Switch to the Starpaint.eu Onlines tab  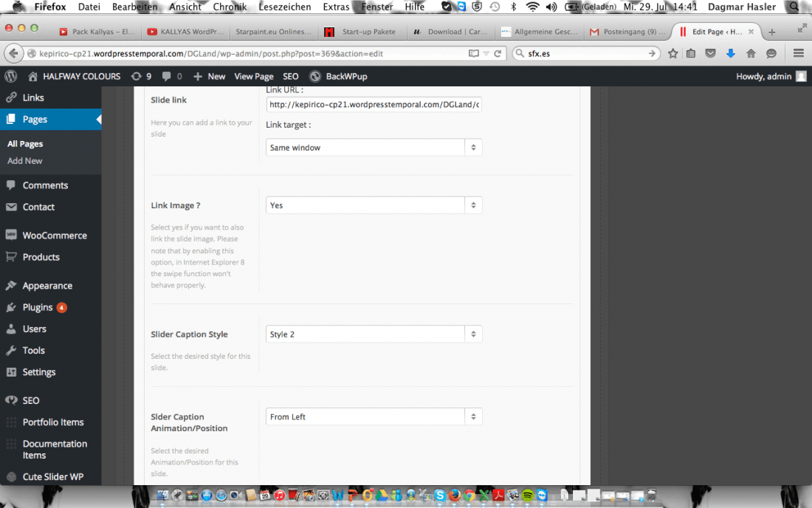coord(273,32)
